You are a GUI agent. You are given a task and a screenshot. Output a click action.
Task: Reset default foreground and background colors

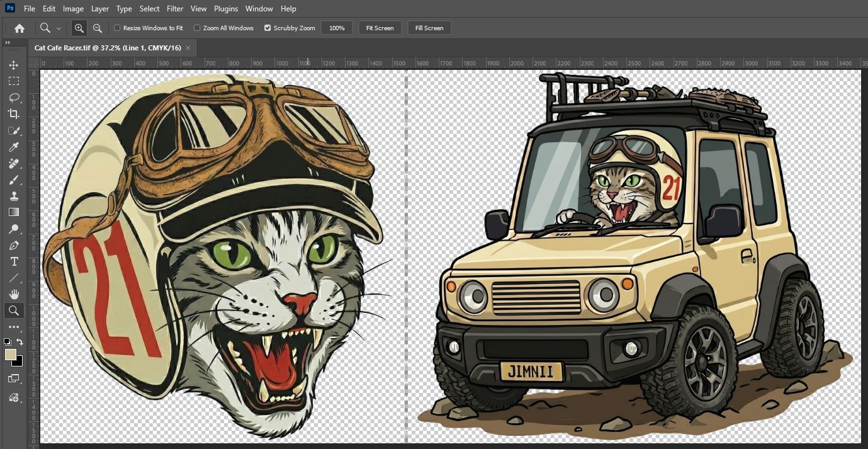click(7, 341)
